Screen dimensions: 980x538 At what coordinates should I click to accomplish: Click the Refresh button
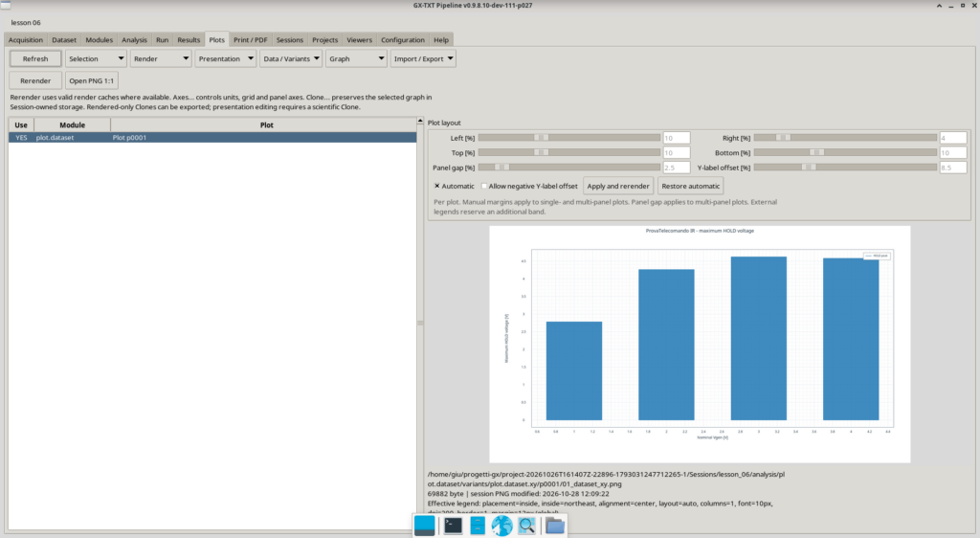[35, 58]
